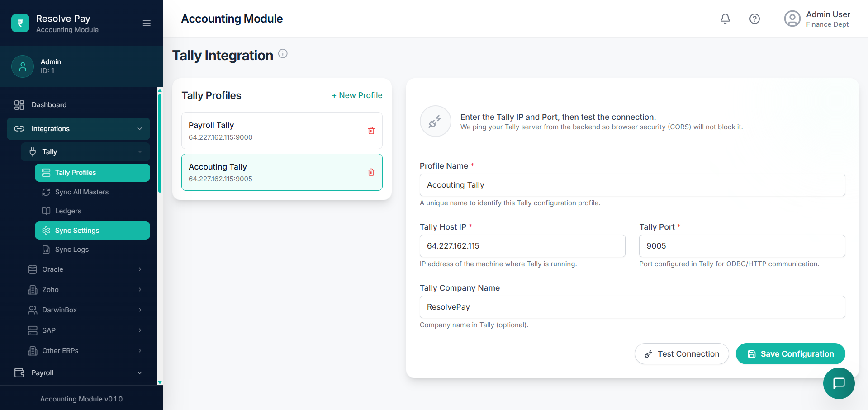
Task: Click the Tally Company Name field
Action: 632,307
